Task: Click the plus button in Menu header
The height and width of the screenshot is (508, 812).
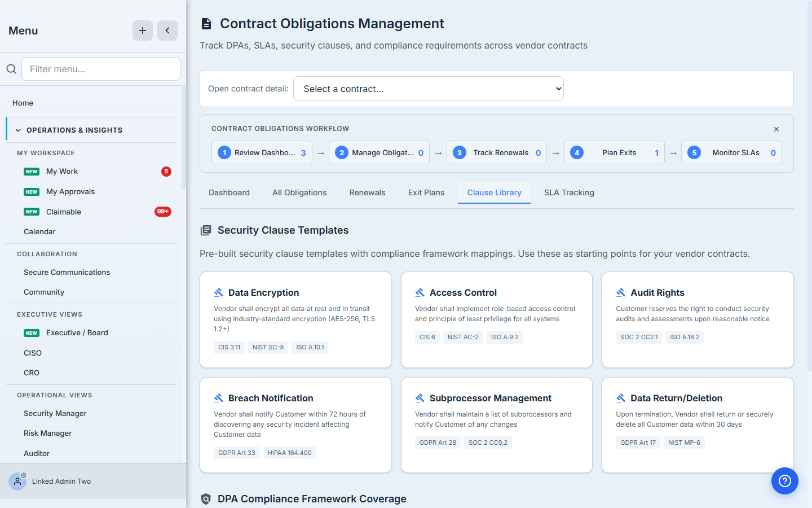Action: 143,30
